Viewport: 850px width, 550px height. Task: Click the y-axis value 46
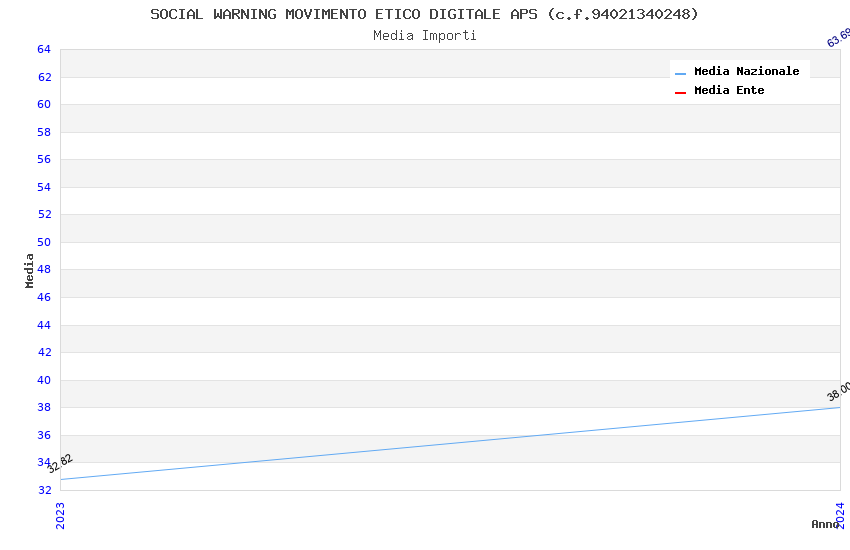click(44, 297)
